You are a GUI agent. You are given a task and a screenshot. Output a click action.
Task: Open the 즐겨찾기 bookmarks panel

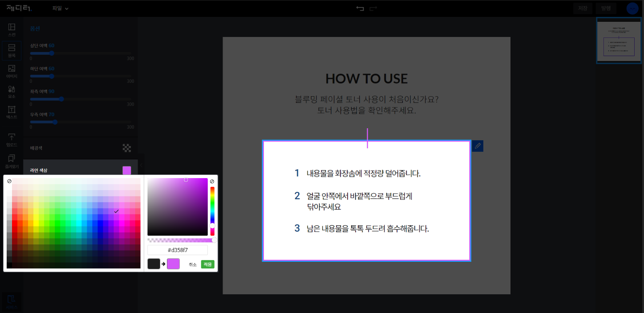[12, 161]
